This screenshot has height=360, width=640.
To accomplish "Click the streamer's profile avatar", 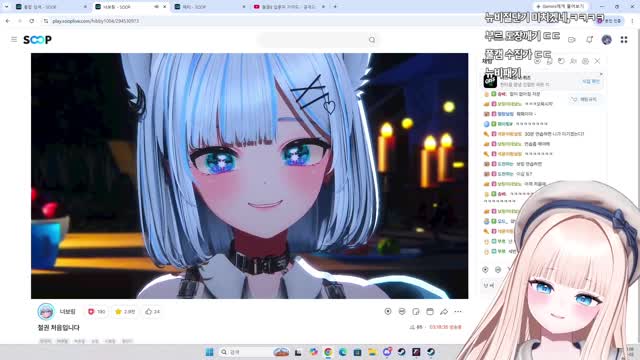I will point(46,311).
